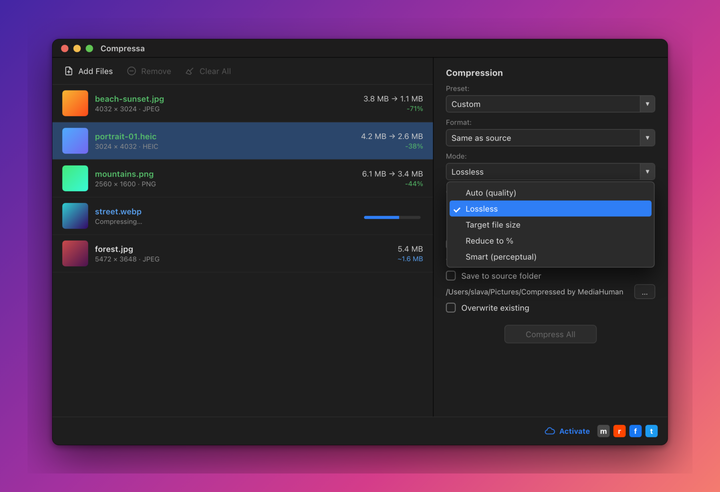Select the mountains.png green thumbnail
720x492 pixels.
pyautogui.click(x=75, y=178)
